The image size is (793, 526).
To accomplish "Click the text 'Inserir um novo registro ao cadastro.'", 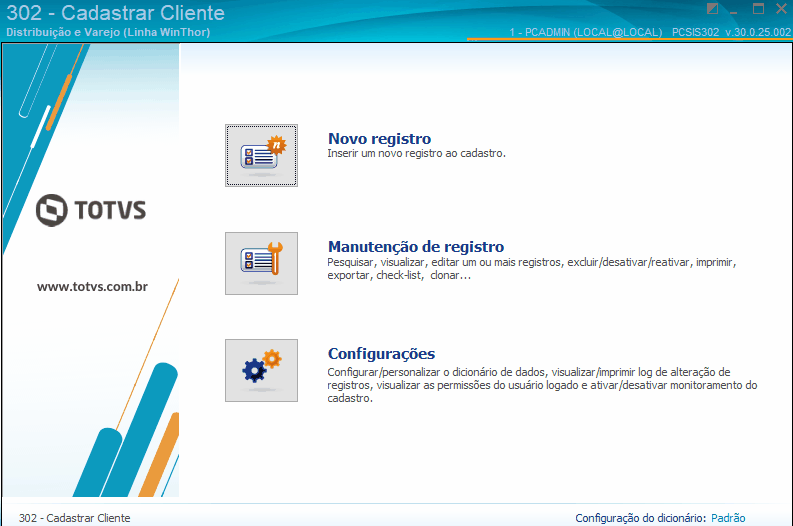I will tap(416, 153).
